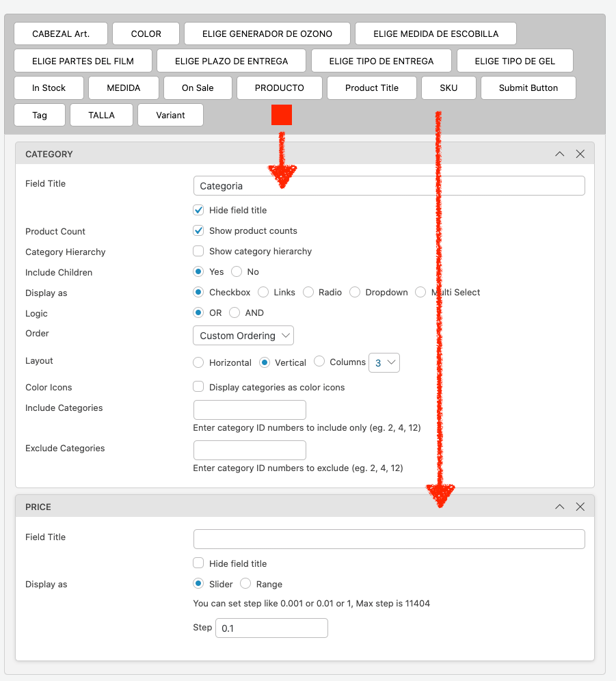Edit the Category Field Title input
This screenshot has width=616, height=681.
pos(389,186)
